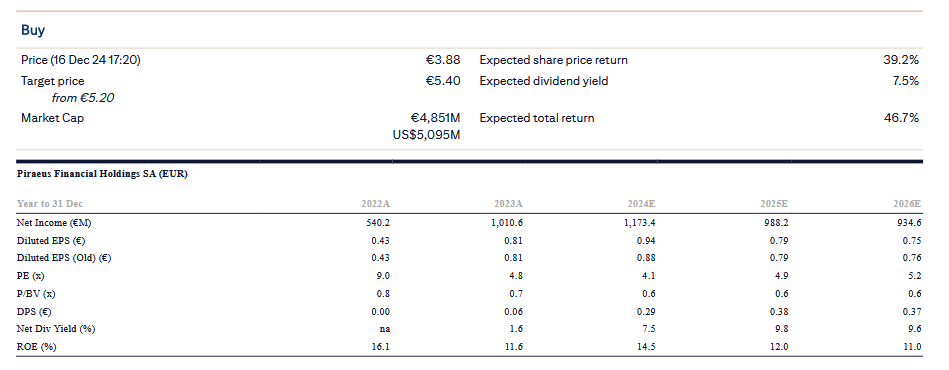The height and width of the screenshot is (370, 949).
Task: Select the Net Income 1,173.4 cell
Action: pos(640,223)
